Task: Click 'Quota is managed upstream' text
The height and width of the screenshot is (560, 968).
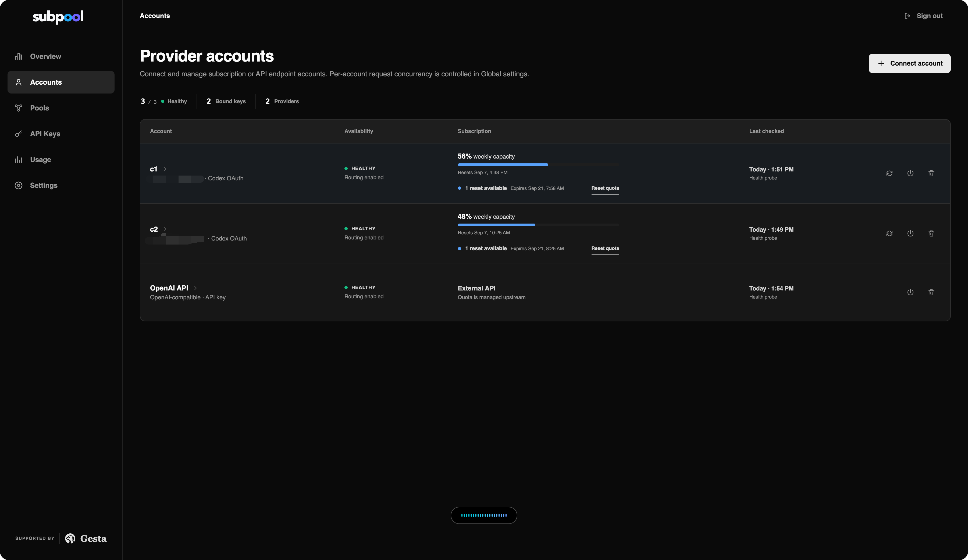Action: tap(491, 297)
